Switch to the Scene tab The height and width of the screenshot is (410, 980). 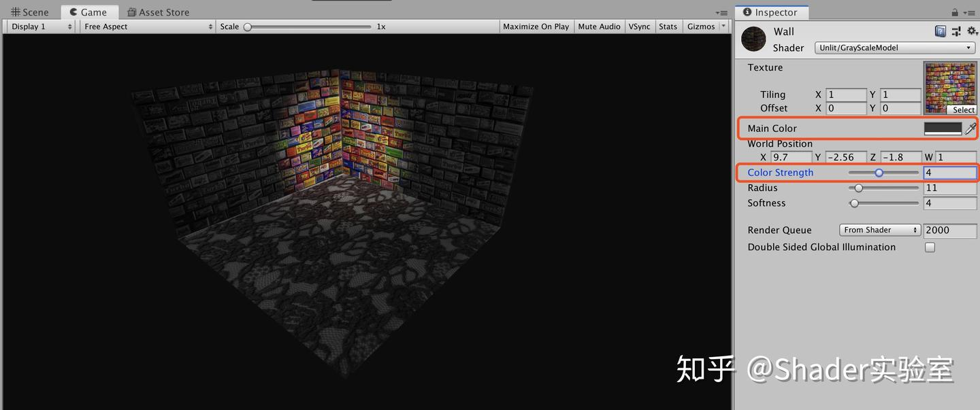pos(30,12)
